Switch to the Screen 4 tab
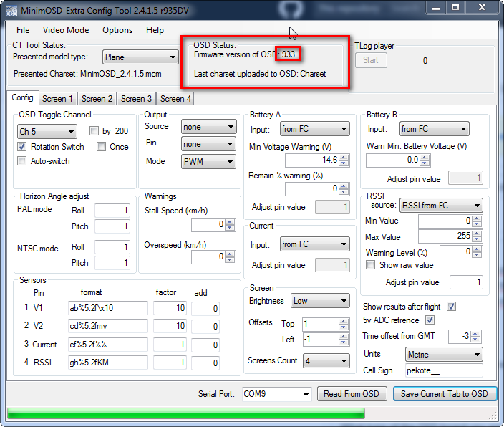 pos(175,99)
